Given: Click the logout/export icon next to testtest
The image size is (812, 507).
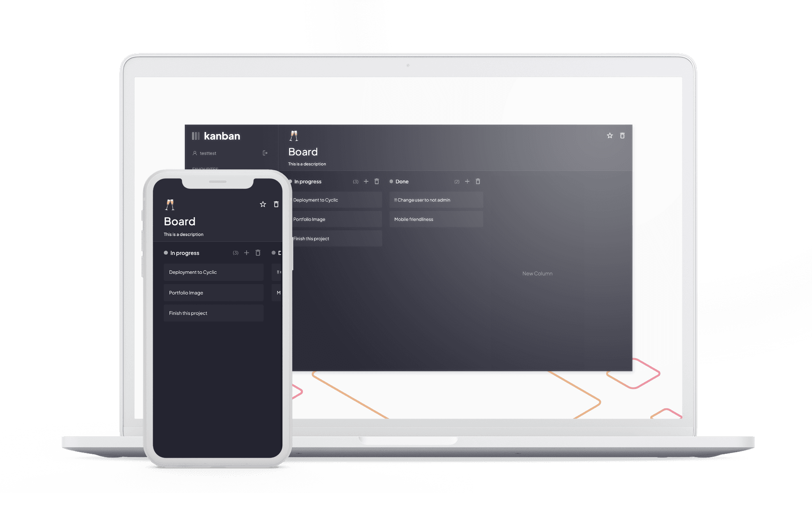Looking at the screenshot, I should pos(265,154).
